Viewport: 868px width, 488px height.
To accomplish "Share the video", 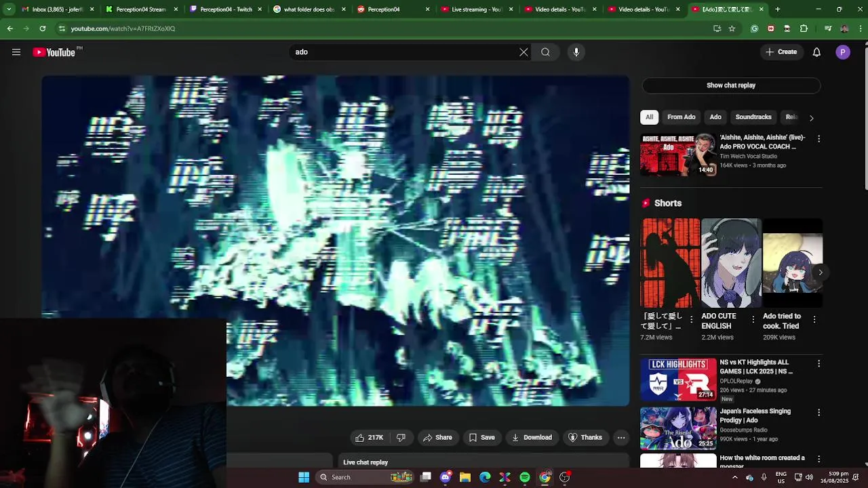I will tap(437, 438).
